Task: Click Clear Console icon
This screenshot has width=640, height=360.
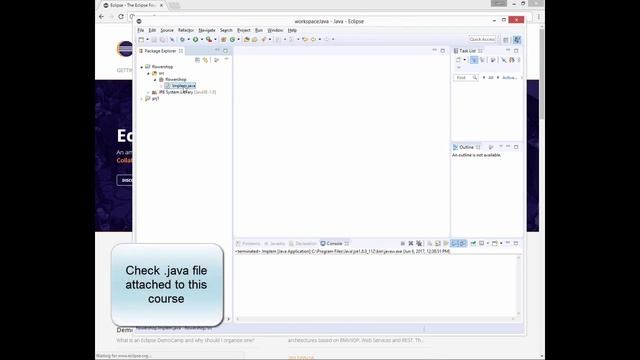Action: (429, 243)
